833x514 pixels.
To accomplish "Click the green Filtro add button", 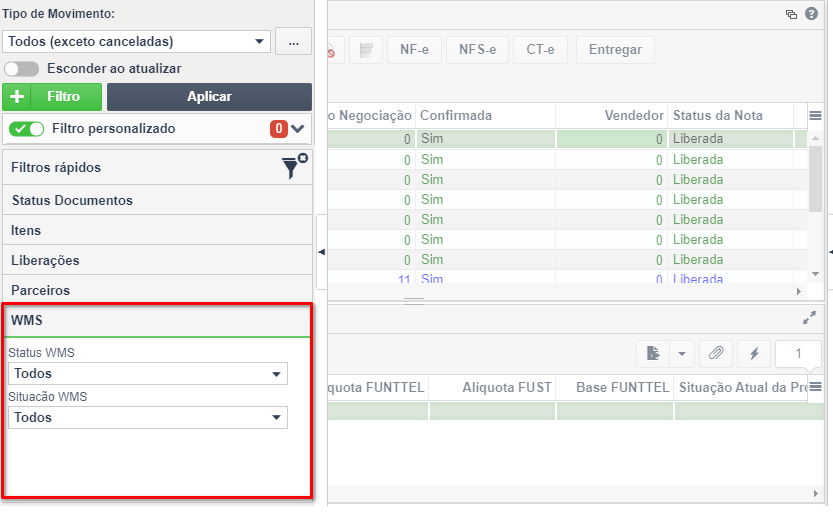I will [x=52, y=97].
